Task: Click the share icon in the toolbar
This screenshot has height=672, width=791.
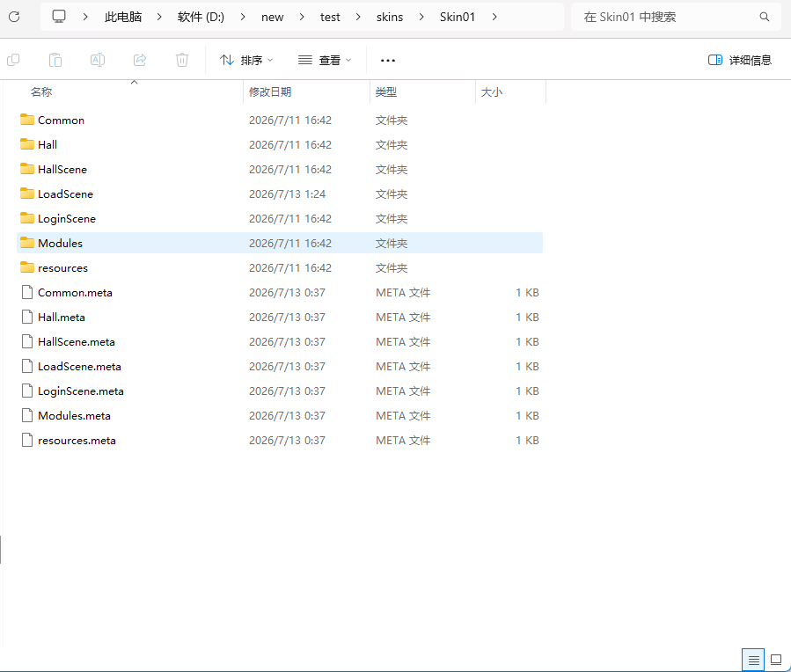Action: tap(140, 60)
